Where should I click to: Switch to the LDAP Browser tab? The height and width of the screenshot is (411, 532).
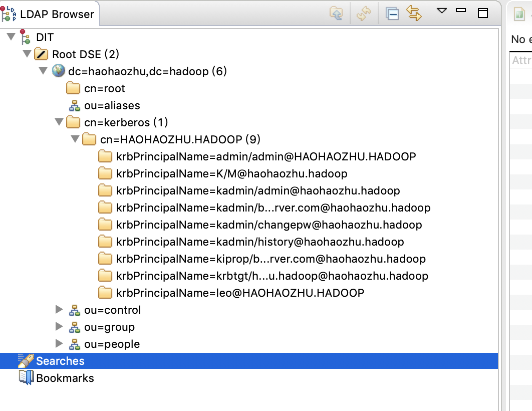pyautogui.click(x=50, y=14)
